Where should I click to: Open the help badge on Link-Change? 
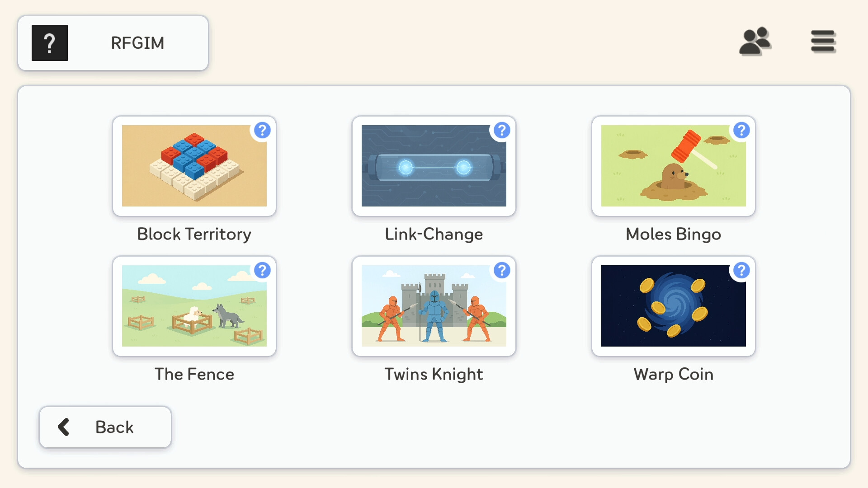[x=502, y=130]
